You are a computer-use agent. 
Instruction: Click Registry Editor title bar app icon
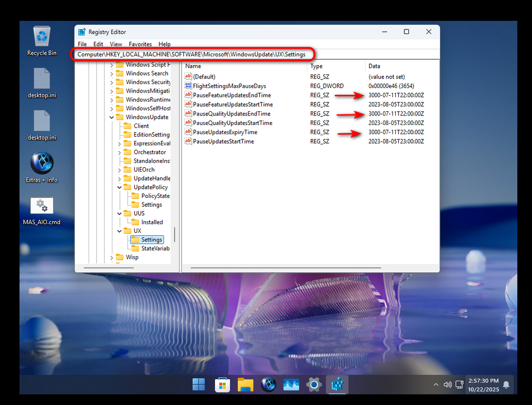(x=82, y=32)
